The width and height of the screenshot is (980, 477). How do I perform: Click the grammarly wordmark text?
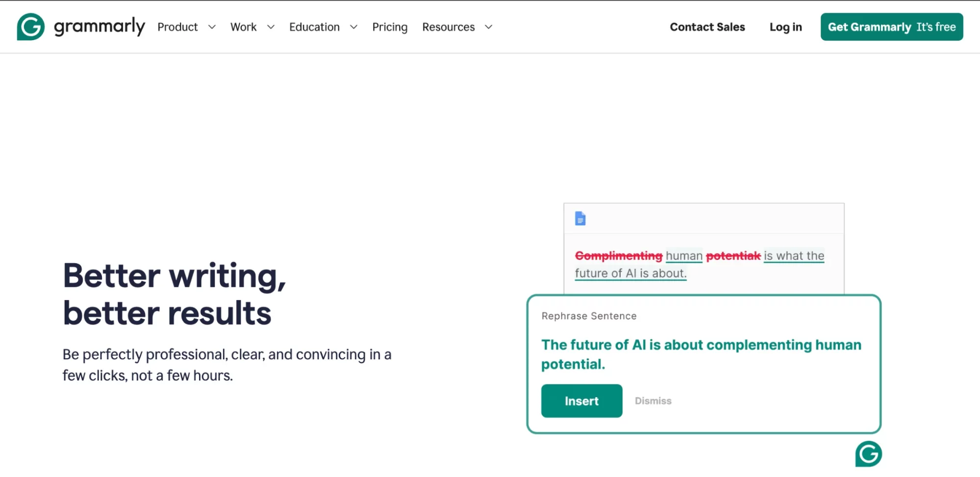pyautogui.click(x=100, y=26)
